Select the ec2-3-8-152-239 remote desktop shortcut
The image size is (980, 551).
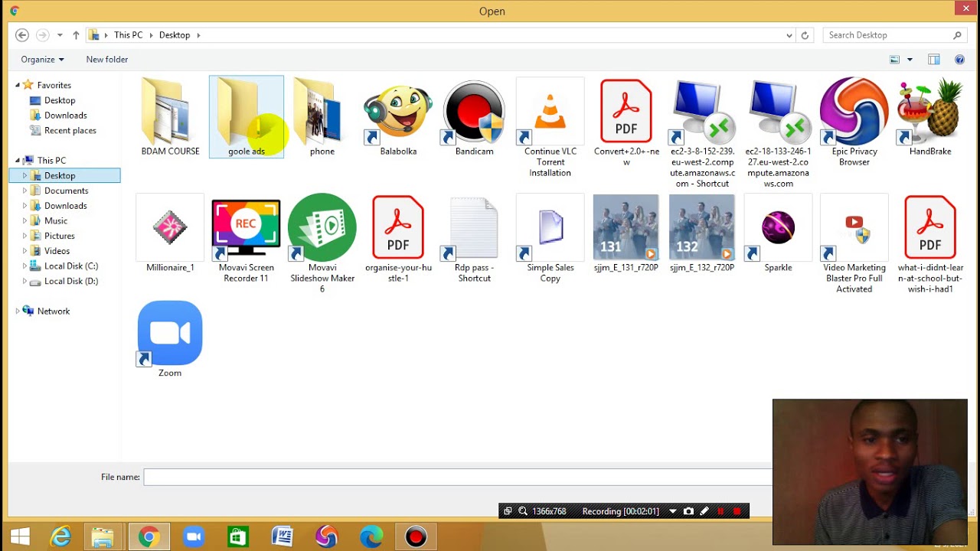(x=702, y=133)
